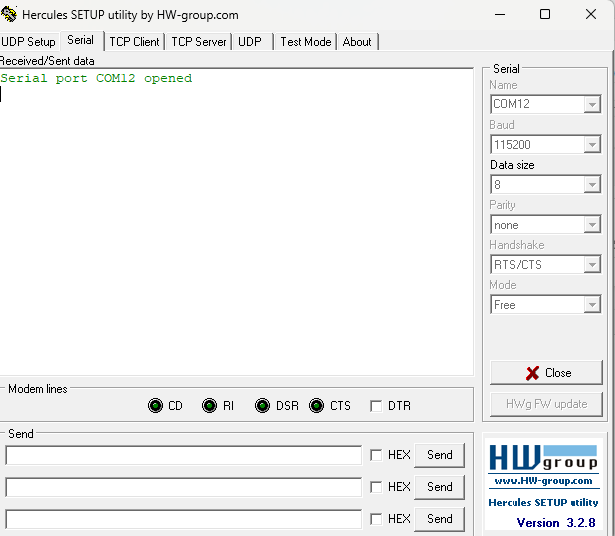Image resolution: width=615 pixels, height=536 pixels.
Task: Click the 'Serial port COM12 opened' message
Action: (96, 78)
